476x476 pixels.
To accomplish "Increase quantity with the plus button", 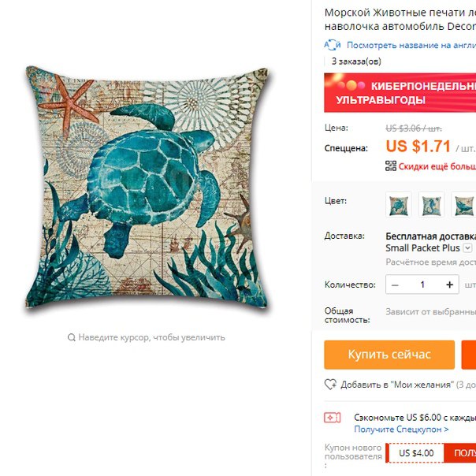I will click(449, 284).
